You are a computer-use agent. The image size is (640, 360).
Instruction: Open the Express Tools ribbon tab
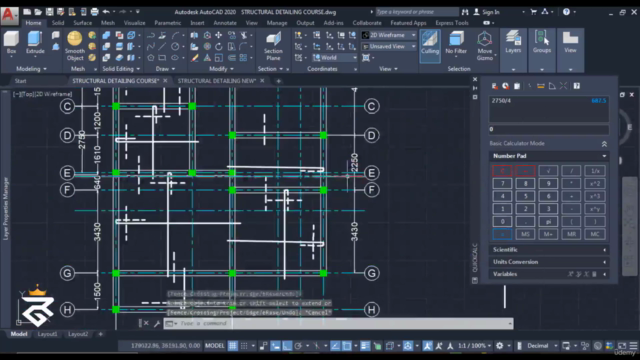click(452, 23)
